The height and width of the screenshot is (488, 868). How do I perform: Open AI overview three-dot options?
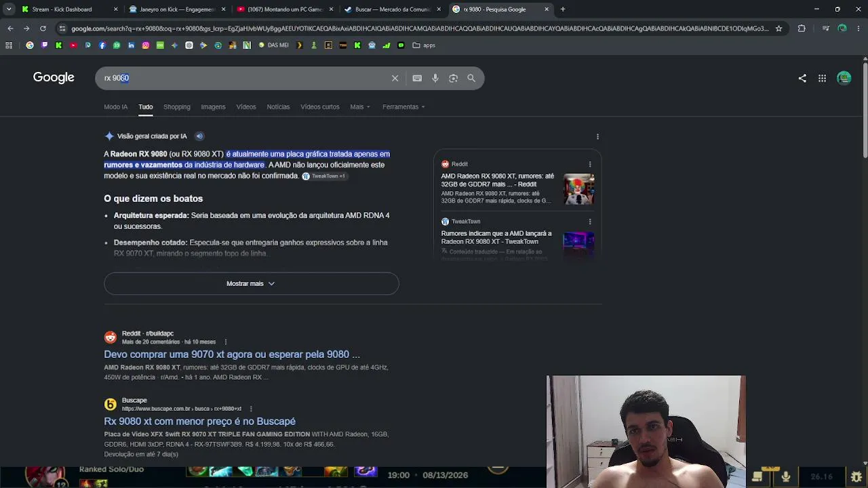pos(597,136)
